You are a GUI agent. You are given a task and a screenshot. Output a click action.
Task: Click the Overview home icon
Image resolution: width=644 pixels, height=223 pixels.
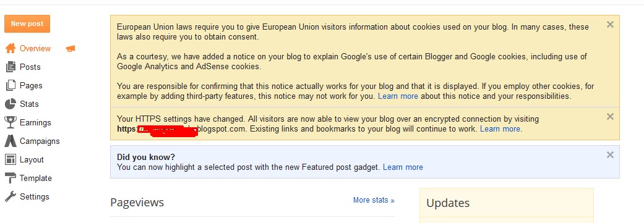[11, 48]
